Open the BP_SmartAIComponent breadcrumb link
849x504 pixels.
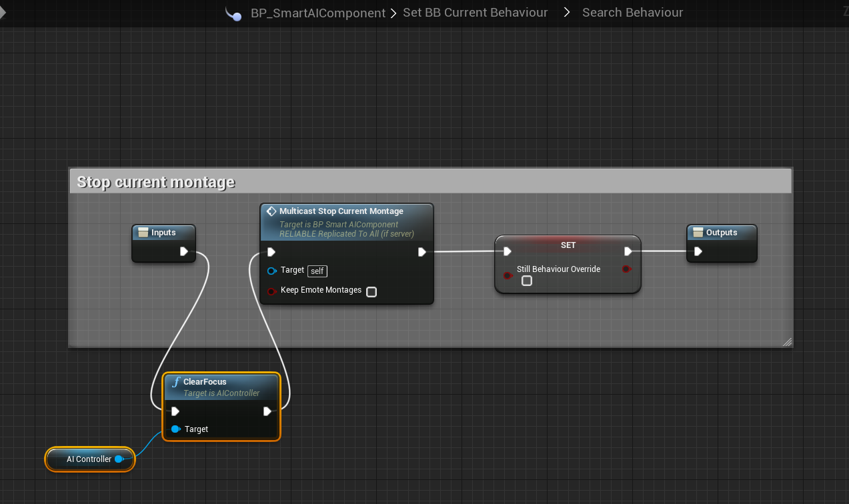point(317,13)
